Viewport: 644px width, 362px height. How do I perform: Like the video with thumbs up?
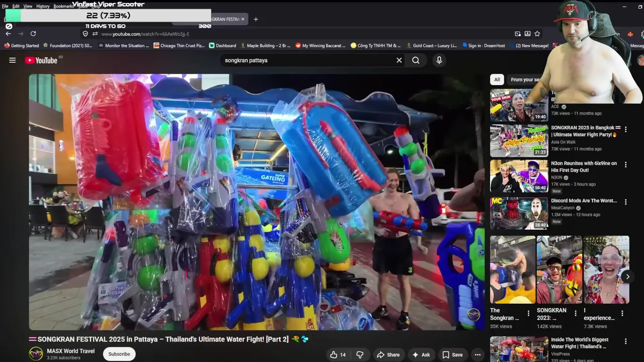338,354
